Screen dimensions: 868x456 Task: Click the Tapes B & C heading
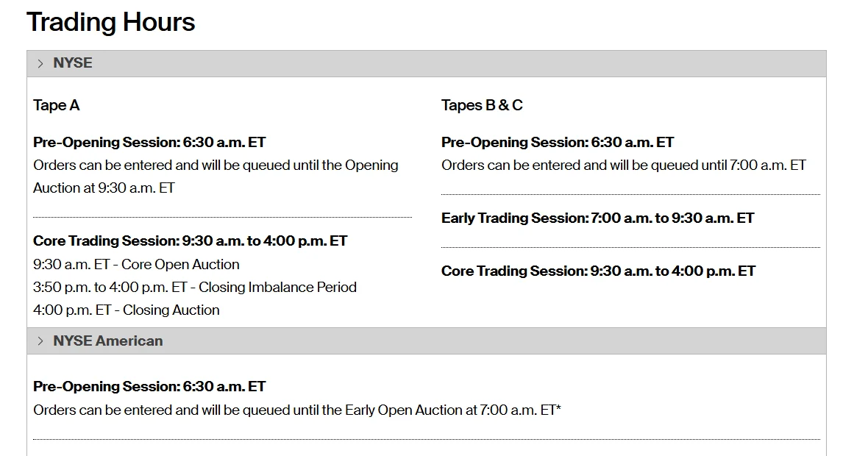point(482,105)
